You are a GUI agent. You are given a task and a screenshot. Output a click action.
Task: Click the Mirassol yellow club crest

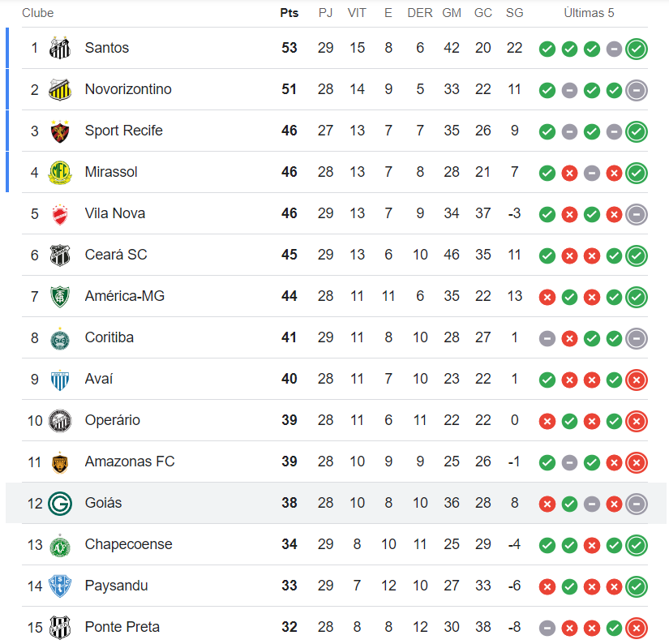coord(60,172)
